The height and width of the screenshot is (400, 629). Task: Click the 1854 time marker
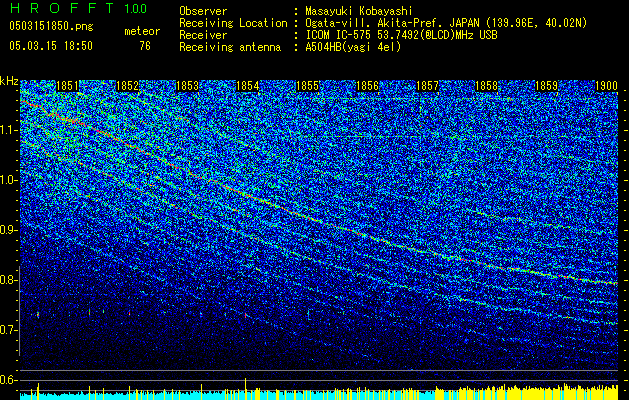(248, 86)
